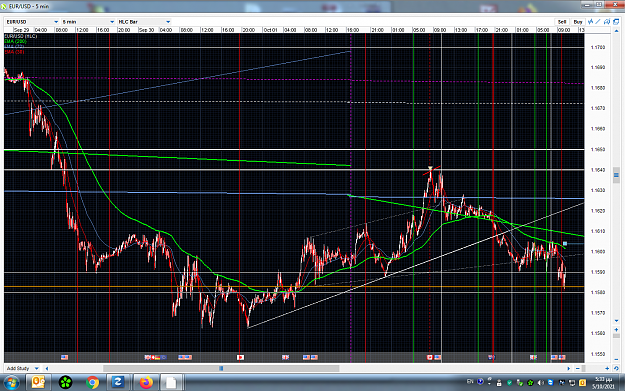Expand the Add Study dropdown

click(x=23, y=368)
